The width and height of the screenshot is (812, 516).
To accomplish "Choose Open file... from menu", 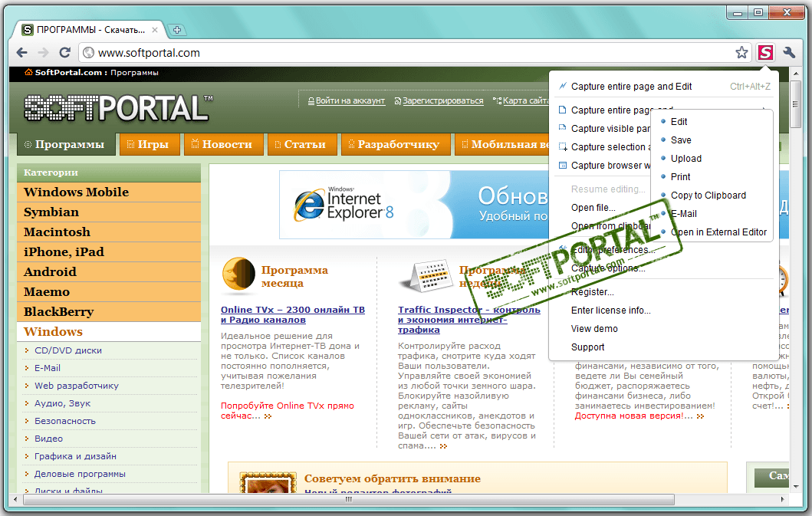I will pyautogui.click(x=593, y=208).
